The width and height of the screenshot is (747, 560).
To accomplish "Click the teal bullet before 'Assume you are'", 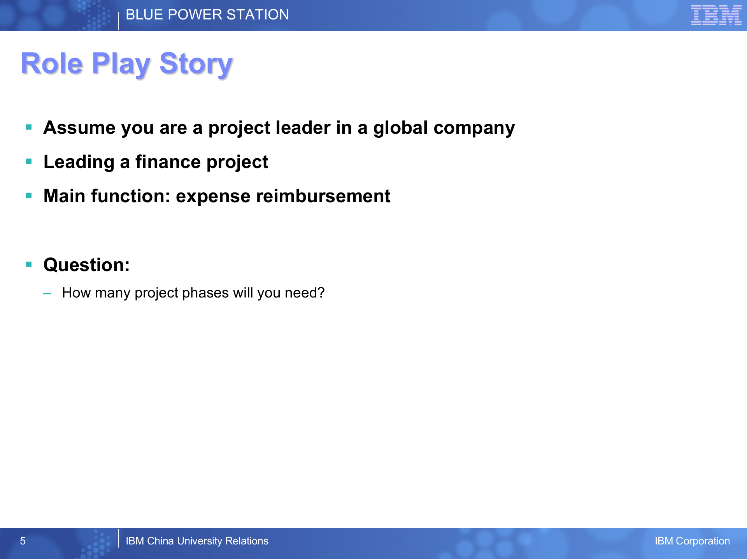I will tap(29, 127).
